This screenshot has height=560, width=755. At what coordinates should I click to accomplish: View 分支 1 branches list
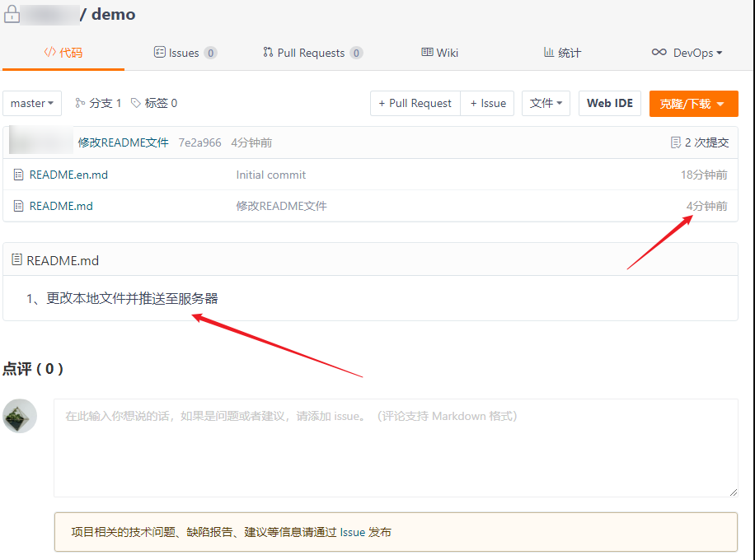tap(98, 103)
